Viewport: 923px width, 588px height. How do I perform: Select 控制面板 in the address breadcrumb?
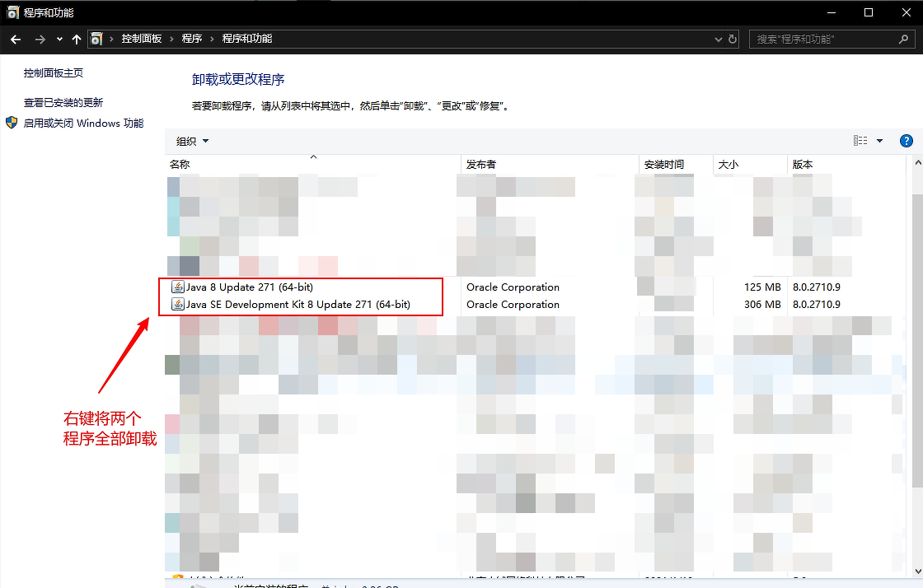coord(143,39)
